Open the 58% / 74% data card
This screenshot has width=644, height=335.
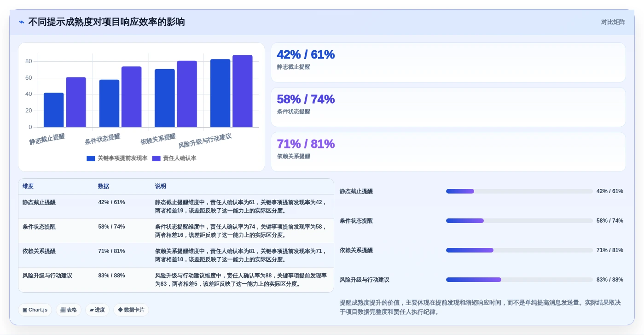point(448,107)
